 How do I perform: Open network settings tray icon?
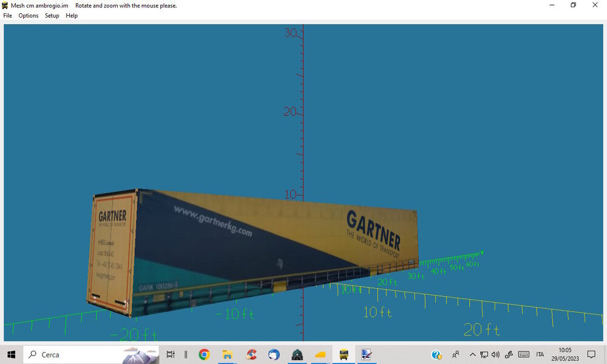click(x=484, y=354)
